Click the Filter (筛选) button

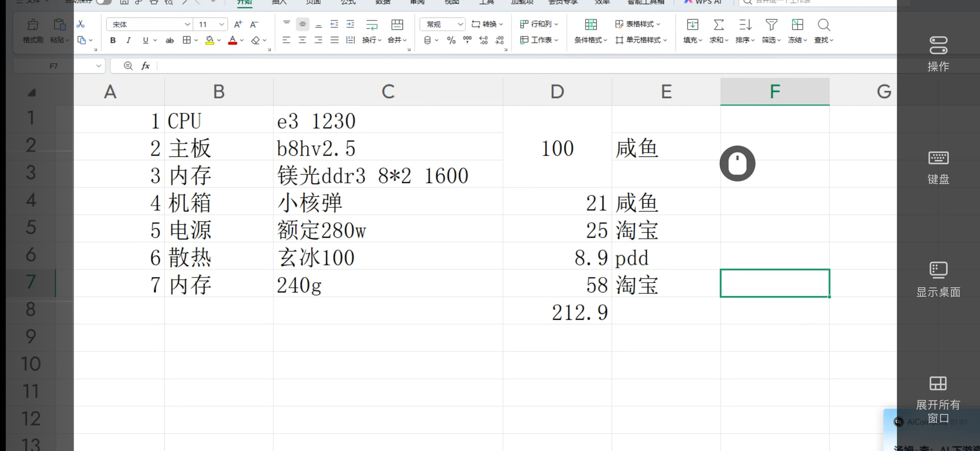click(x=771, y=31)
